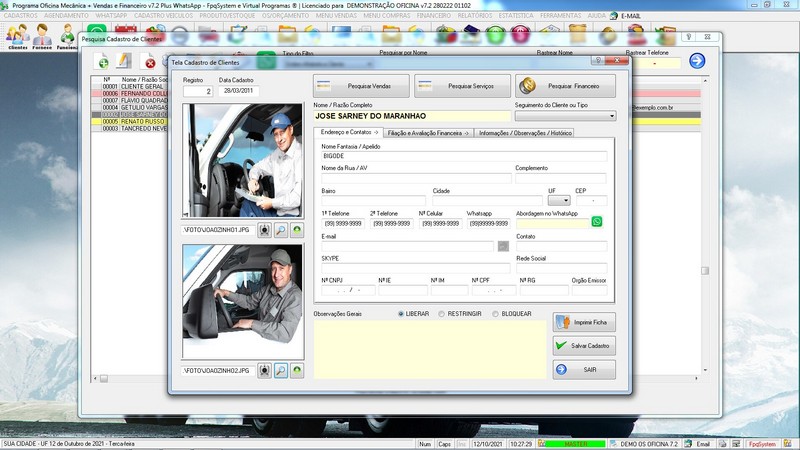Screen dimensions: 800x450
Task: Select the BLOQUEAR radio option
Action: 495,313
